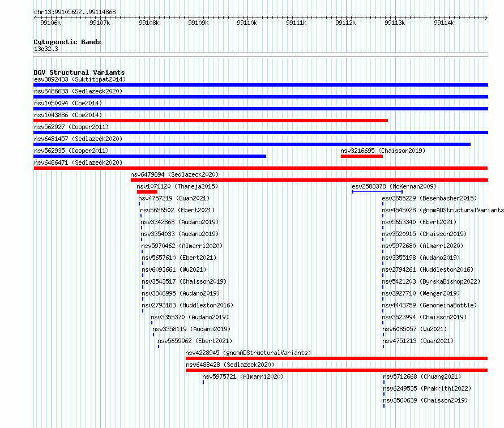Select nsv3927710 (Wenger2019) label
Image resolution: width=504 pixels, height=428 pixels.
click(x=421, y=293)
